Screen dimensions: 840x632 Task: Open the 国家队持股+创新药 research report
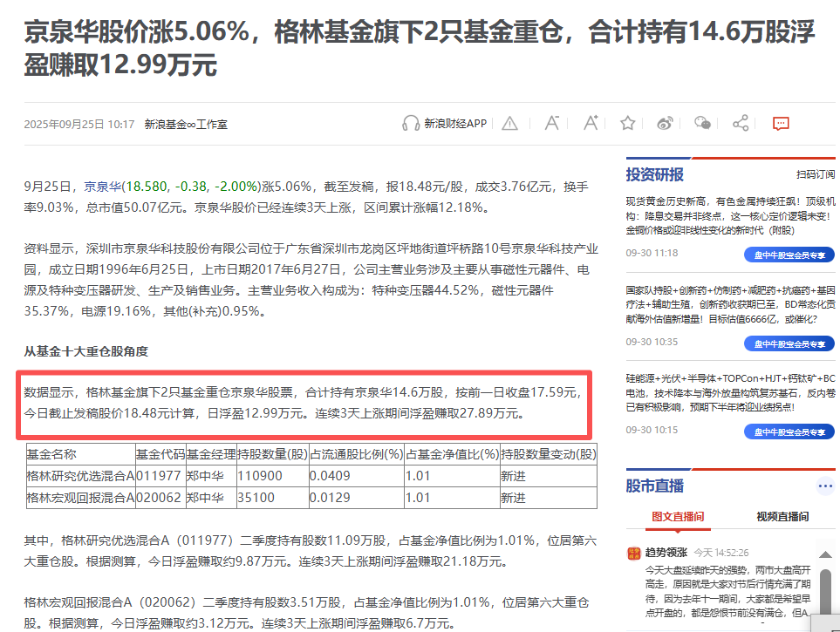[731, 305]
